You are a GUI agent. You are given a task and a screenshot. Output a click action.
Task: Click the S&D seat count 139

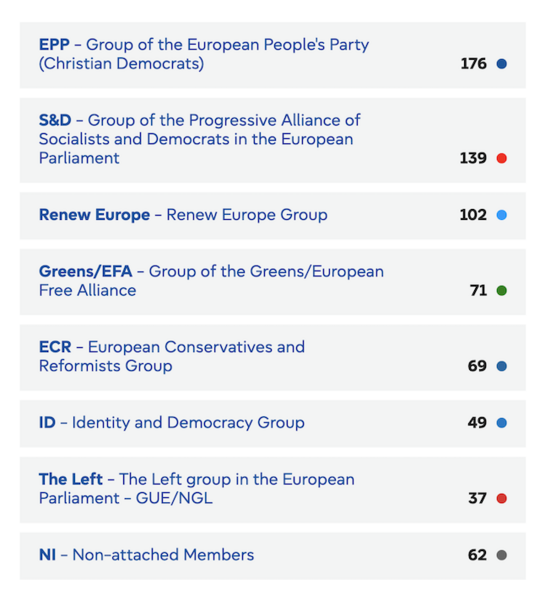pos(473,158)
